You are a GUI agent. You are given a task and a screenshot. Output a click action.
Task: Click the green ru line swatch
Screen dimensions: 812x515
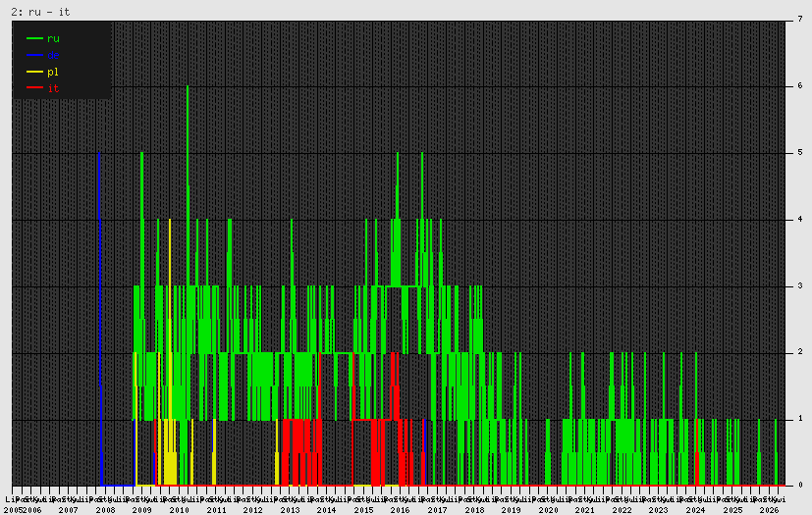point(34,38)
